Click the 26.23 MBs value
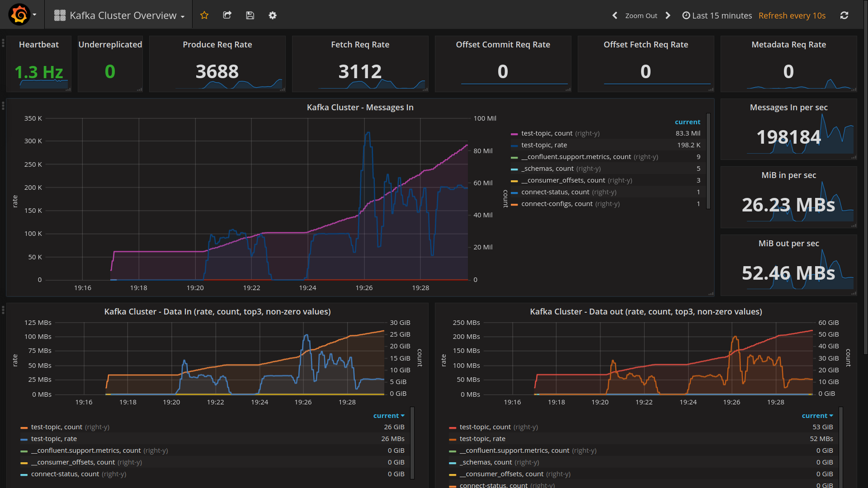 pyautogui.click(x=788, y=205)
